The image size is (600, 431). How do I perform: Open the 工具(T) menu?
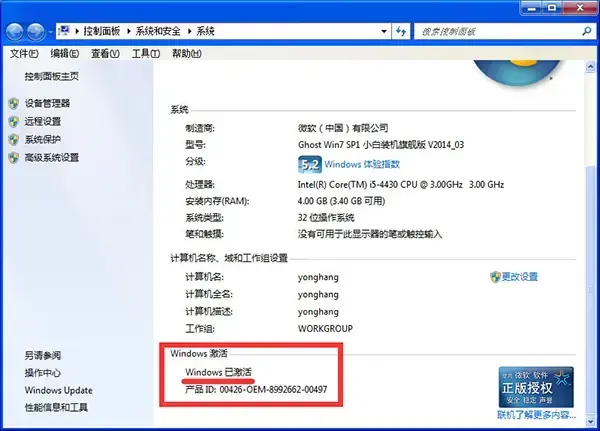(146, 54)
